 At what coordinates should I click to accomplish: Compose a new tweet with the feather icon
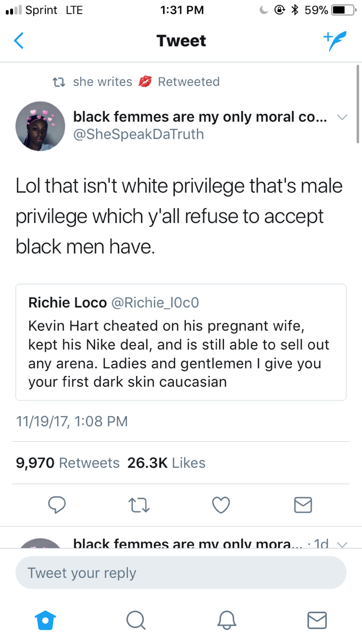335,41
